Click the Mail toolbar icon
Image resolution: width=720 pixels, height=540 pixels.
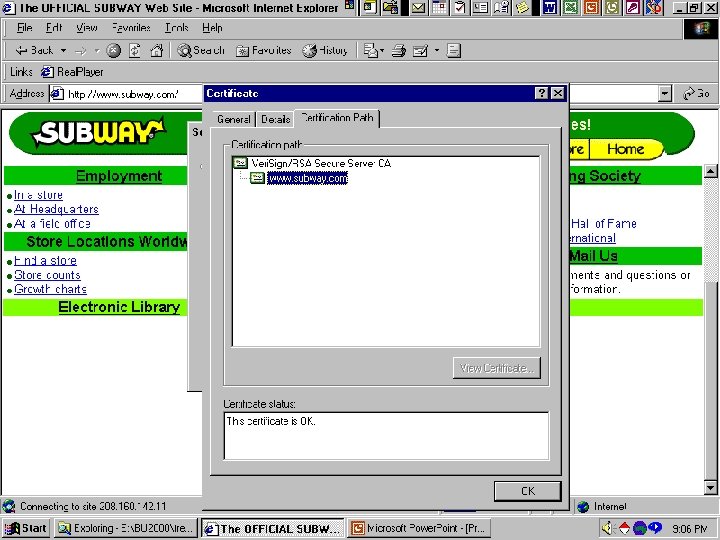click(x=371, y=51)
